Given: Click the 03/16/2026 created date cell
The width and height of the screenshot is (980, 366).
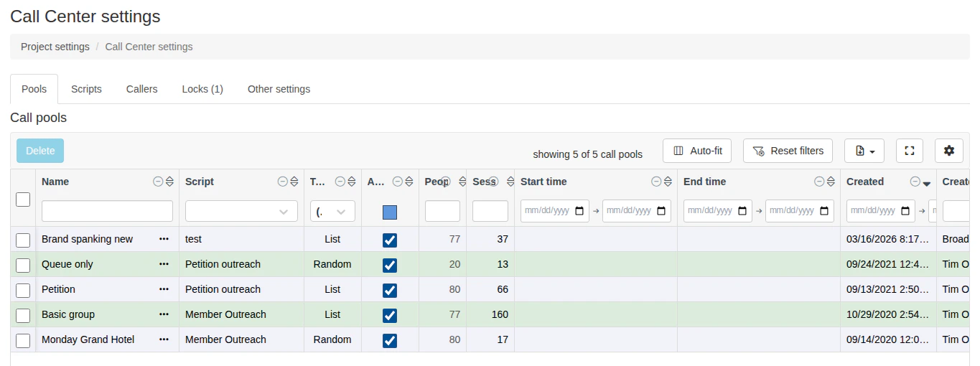Looking at the screenshot, I should [x=888, y=239].
